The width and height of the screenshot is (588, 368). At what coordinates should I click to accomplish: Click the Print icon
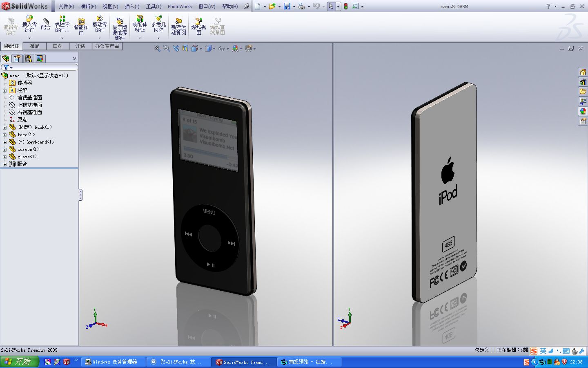pyautogui.click(x=301, y=6)
